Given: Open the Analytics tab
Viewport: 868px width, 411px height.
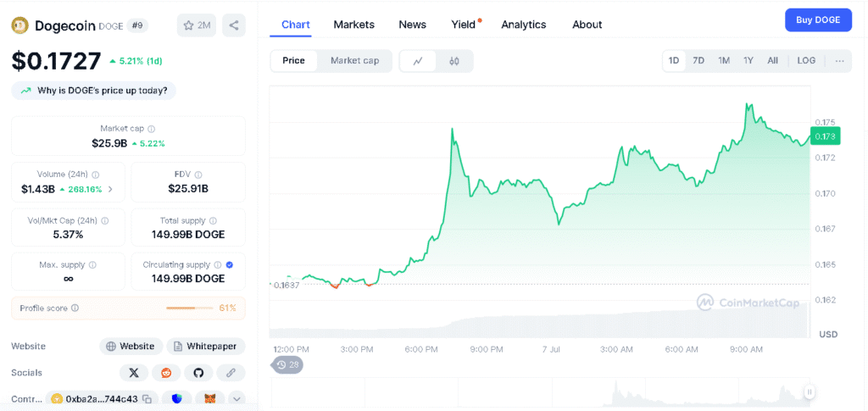Looking at the screenshot, I should coord(524,25).
